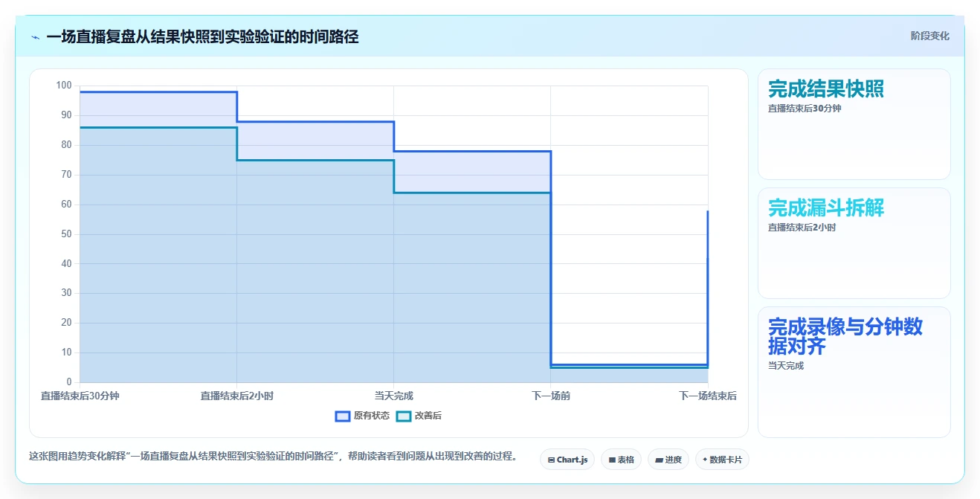Click the lightning icon beside the title
The image size is (980, 499).
[35, 37]
